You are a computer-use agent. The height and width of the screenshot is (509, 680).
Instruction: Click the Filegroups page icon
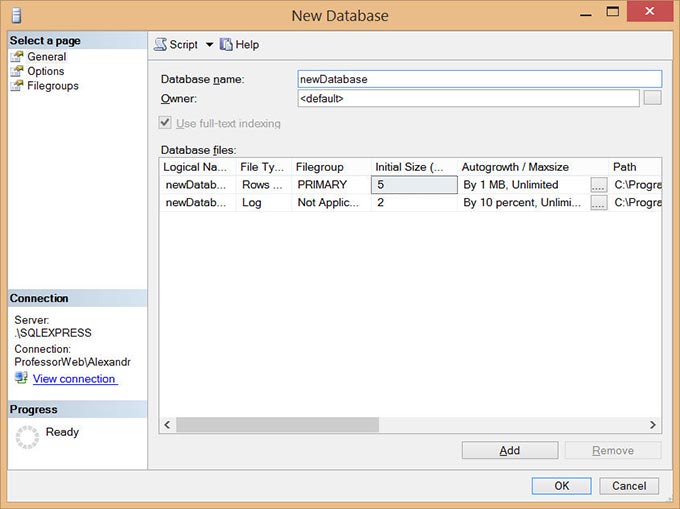pos(17,86)
